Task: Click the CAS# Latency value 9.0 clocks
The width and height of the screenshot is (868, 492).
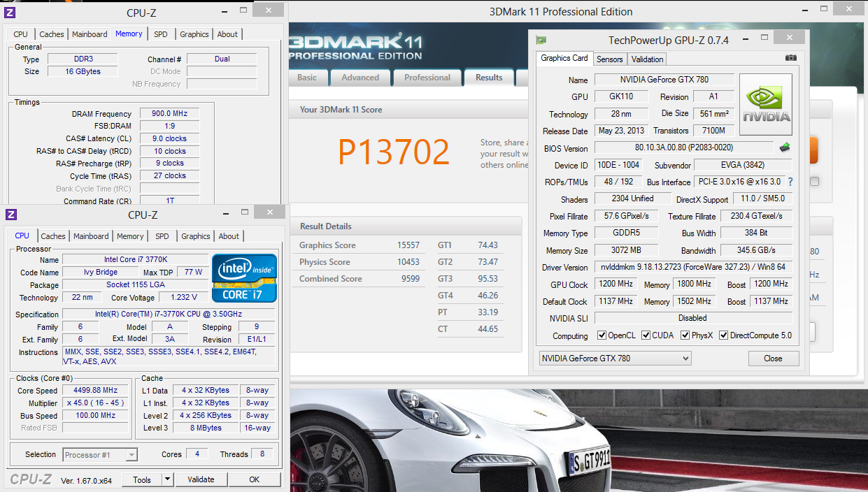Action: (x=169, y=138)
